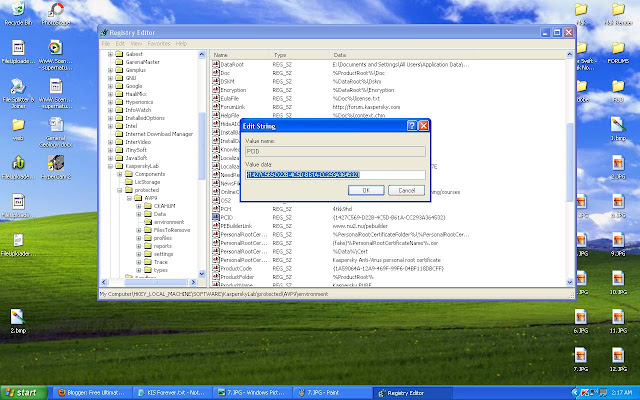640x400 pixels.
Task: Click the Google key folder icon
Action: coord(119,86)
